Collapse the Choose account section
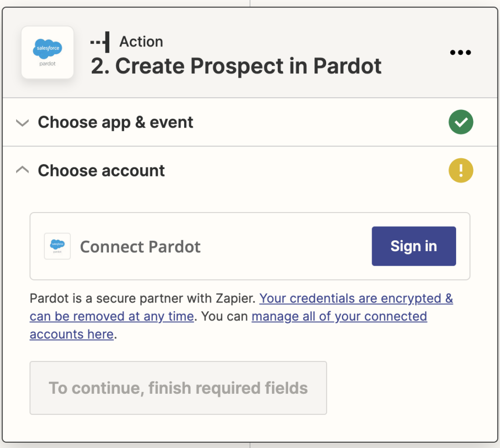Screen dimensions: 500x448 pyautogui.click(x=101, y=171)
